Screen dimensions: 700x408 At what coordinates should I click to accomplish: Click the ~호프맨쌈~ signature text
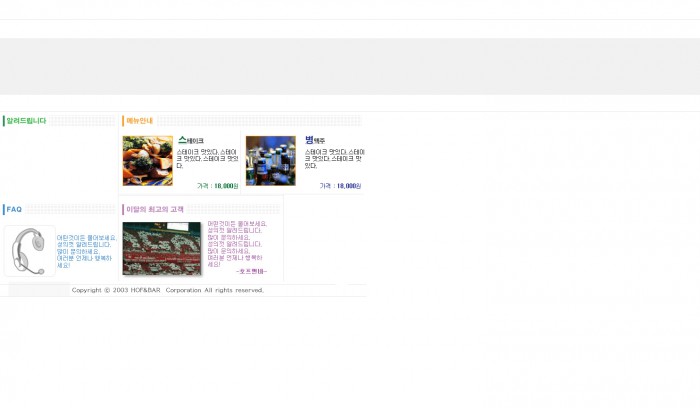pos(251,271)
